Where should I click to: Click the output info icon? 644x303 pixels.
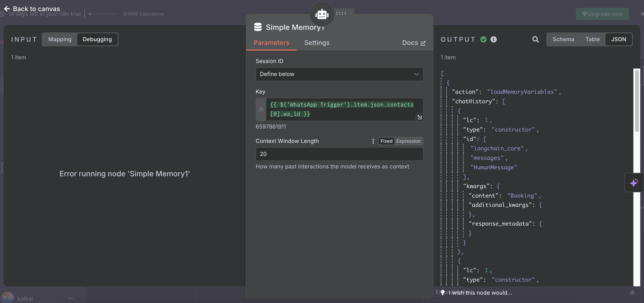pyautogui.click(x=493, y=39)
